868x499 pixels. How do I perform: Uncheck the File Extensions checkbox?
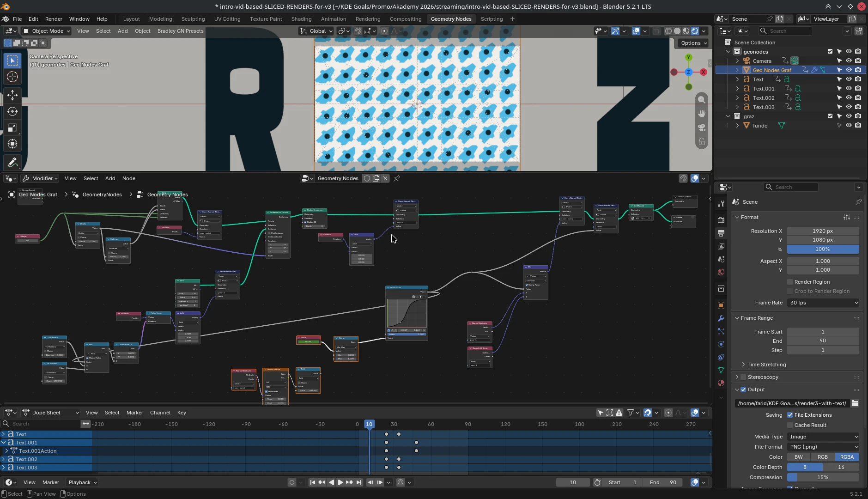tap(790, 415)
